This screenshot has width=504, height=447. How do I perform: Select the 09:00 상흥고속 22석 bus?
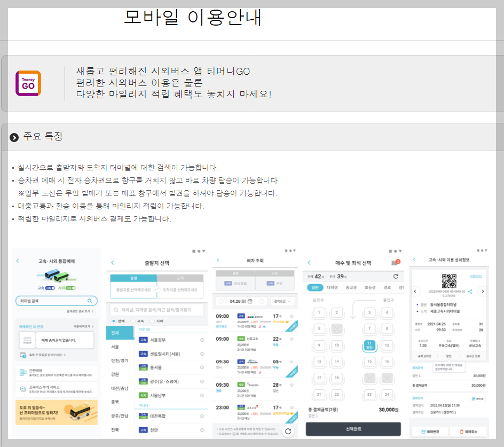(x=255, y=344)
